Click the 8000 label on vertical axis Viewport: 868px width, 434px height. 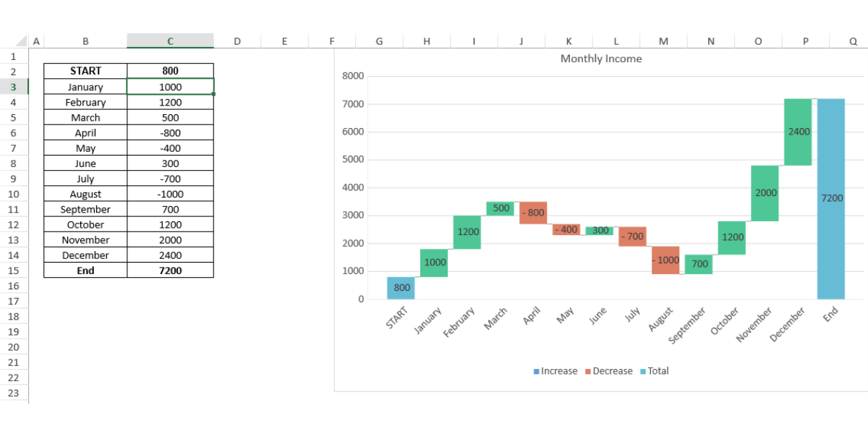click(x=352, y=76)
